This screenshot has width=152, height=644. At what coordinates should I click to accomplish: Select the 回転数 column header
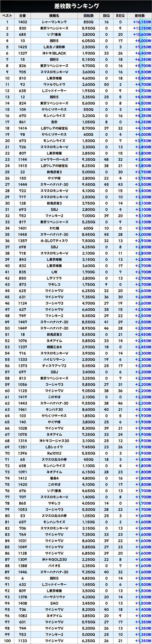click(88, 16)
